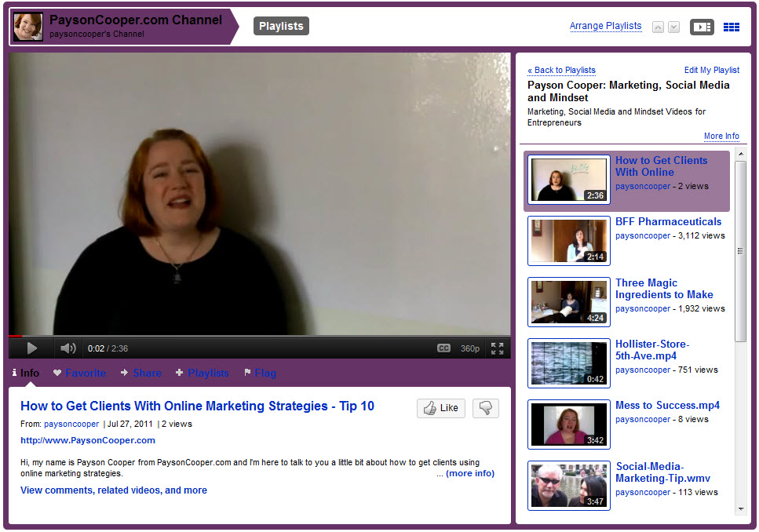Click the arrow icon beside Share
The height and width of the screenshot is (532, 759).
[124, 372]
